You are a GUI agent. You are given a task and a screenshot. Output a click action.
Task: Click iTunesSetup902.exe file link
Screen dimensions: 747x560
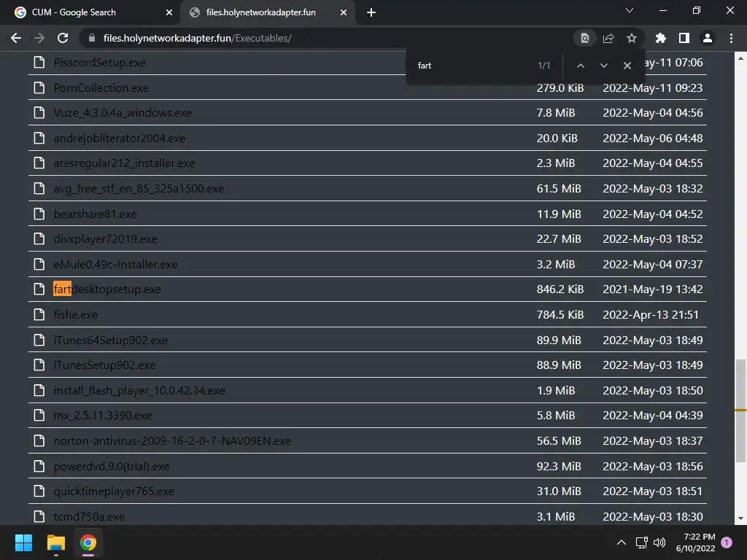104,365
